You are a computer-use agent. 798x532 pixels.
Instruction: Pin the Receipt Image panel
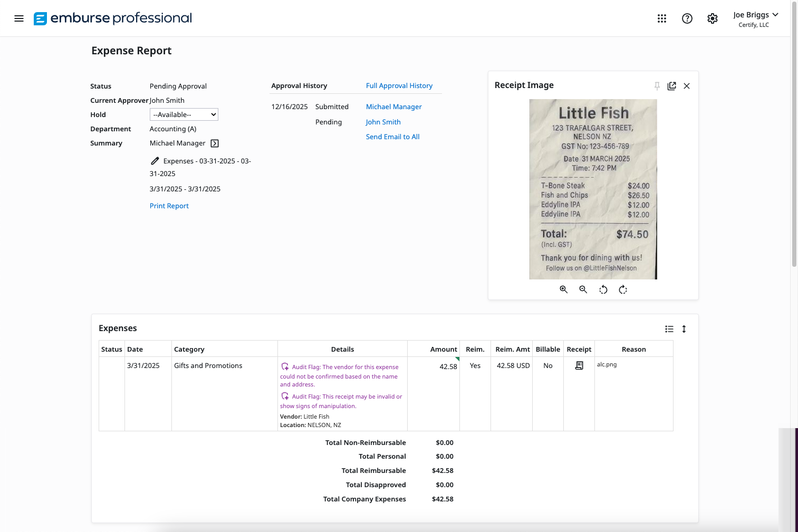point(657,85)
